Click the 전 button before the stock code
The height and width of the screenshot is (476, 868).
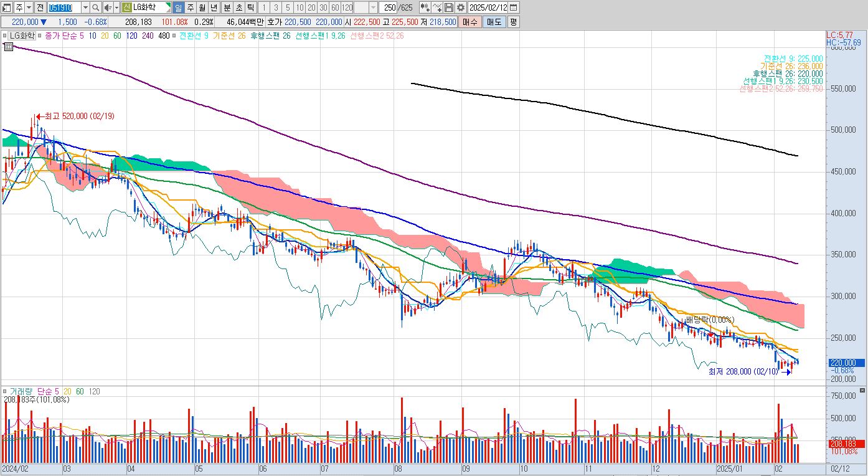(40, 7)
